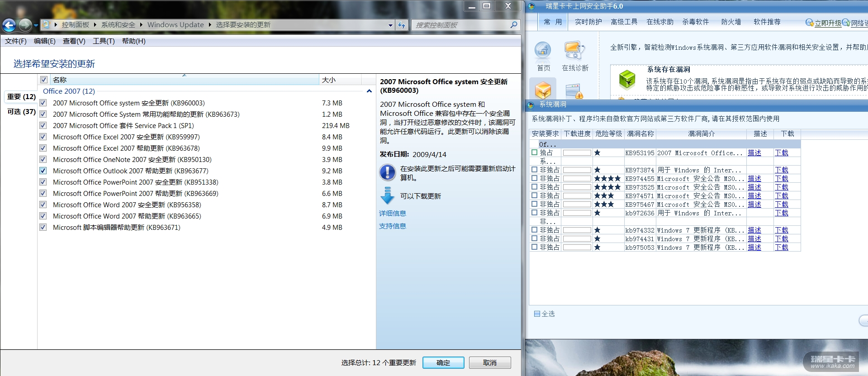Click the download progress bar for kb974431
Image resolution: width=868 pixels, height=376 pixels.
coord(577,238)
